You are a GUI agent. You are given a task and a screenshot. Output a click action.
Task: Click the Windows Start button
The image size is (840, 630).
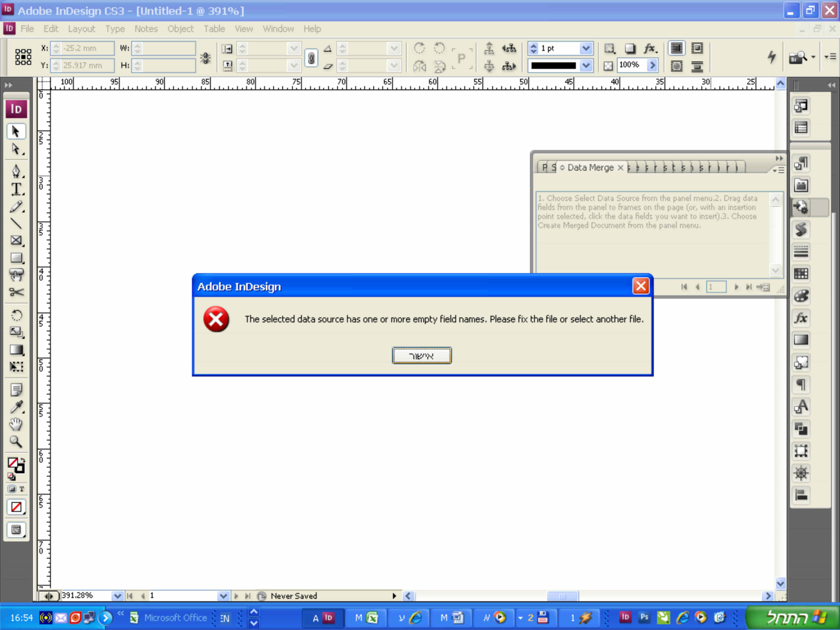click(793, 617)
